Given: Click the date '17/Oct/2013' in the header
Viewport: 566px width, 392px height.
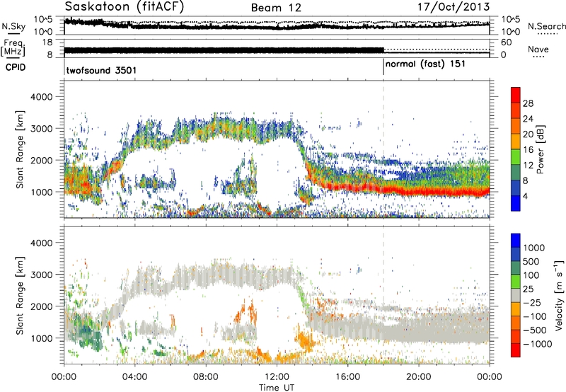Looking at the screenshot, I should [x=454, y=7].
